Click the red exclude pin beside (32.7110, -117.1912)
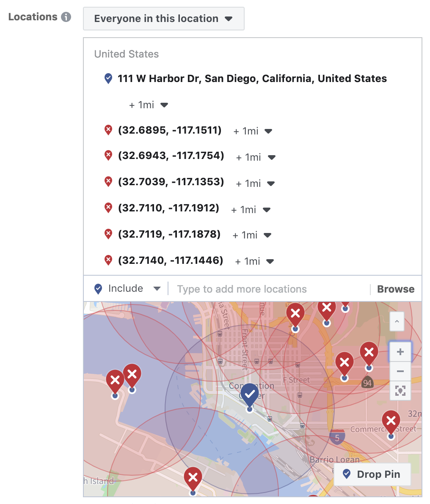Screen dimensions: 430x504 108,208
